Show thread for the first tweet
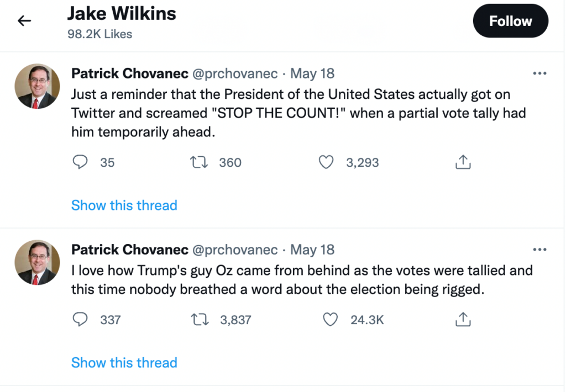566x392 pixels. [124, 205]
